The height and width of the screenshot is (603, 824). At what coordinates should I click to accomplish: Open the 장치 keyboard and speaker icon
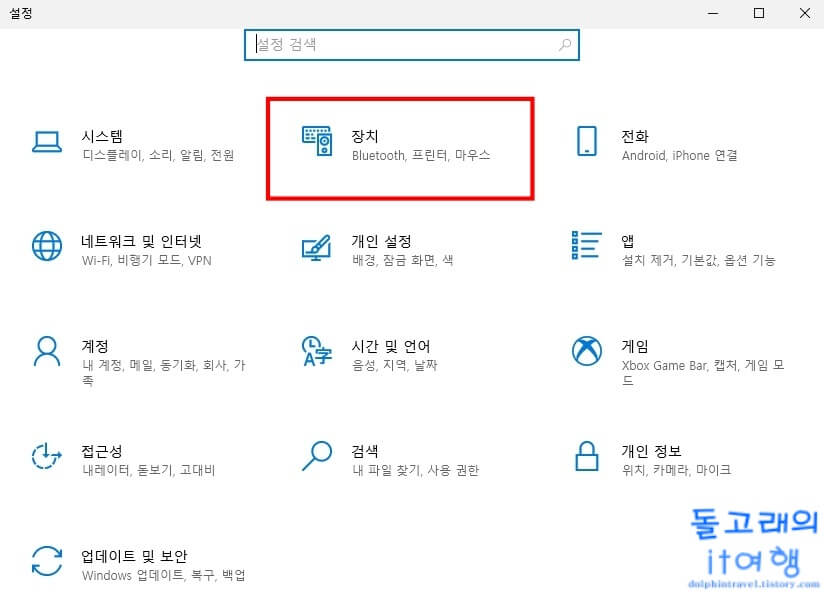(x=317, y=141)
